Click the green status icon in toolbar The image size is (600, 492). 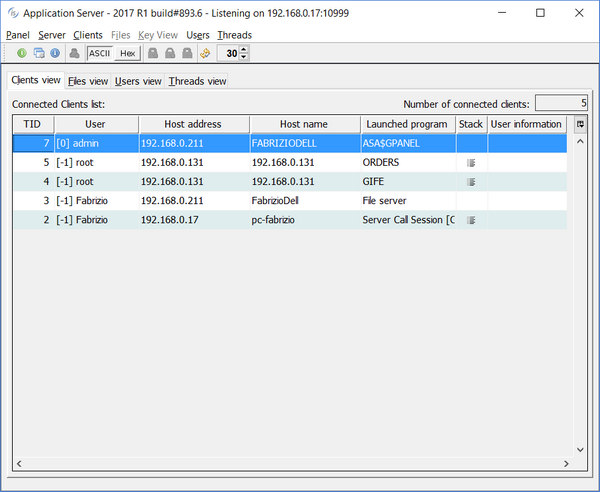[22, 53]
